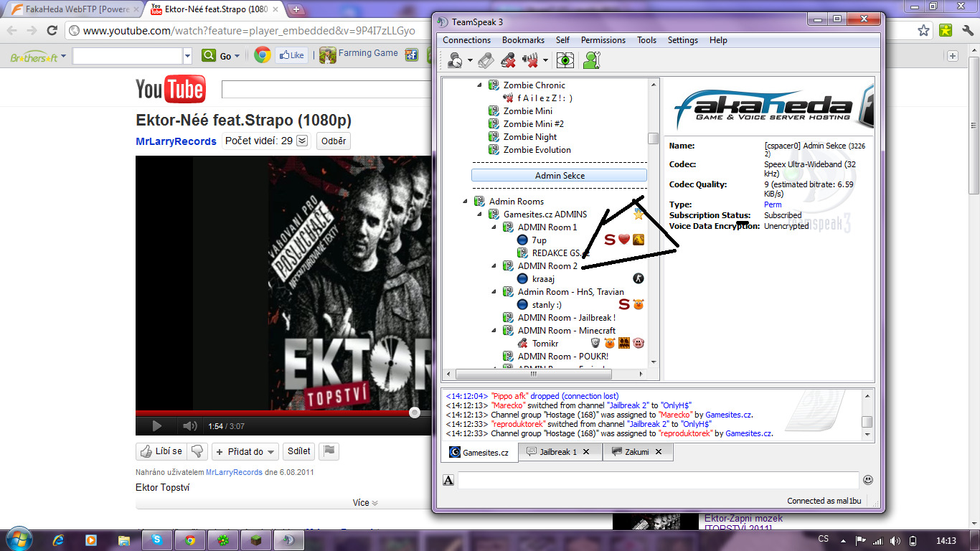Viewport: 980px width, 551px height.
Task: Toggle the mute speakers toolbar icon
Action: pyautogui.click(x=531, y=61)
